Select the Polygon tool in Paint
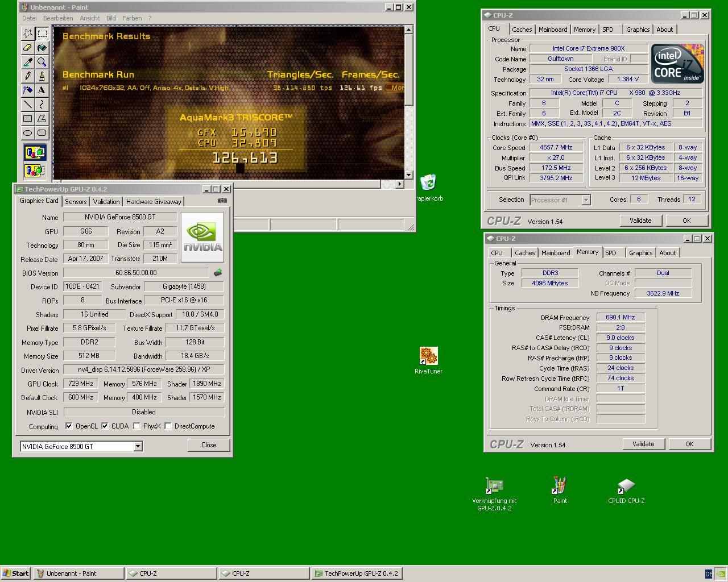The height and width of the screenshot is (582, 728). [42, 119]
